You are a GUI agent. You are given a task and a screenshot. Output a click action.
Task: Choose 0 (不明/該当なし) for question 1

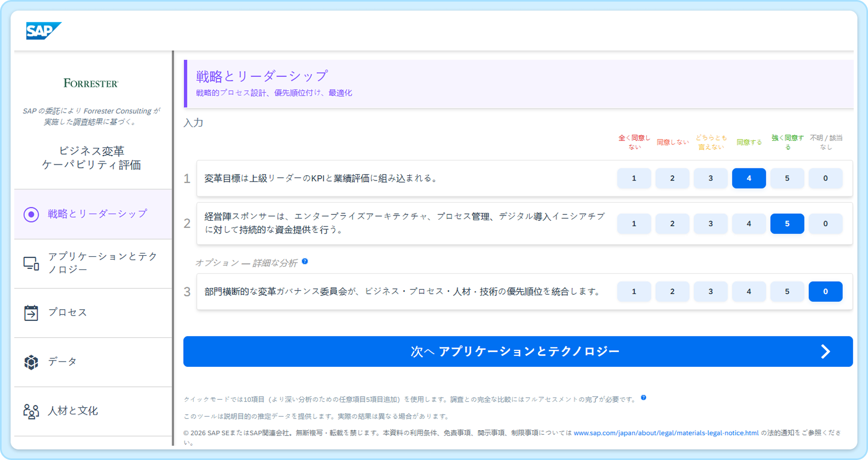pyautogui.click(x=825, y=178)
